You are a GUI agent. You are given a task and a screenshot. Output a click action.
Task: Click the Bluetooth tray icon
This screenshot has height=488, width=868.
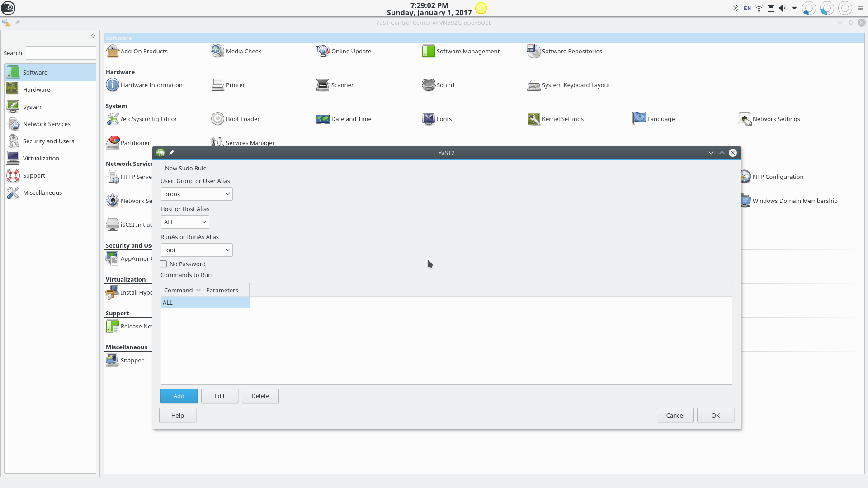tap(736, 8)
